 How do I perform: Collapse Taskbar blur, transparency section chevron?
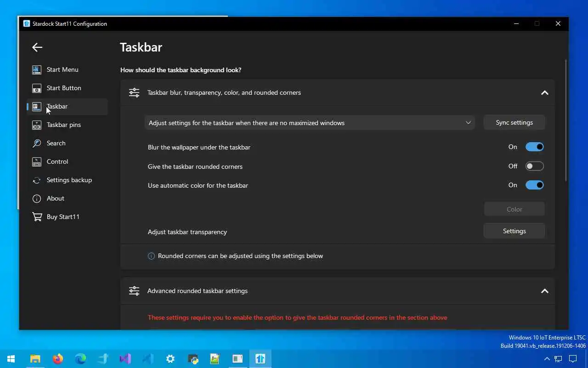tap(545, 93)
